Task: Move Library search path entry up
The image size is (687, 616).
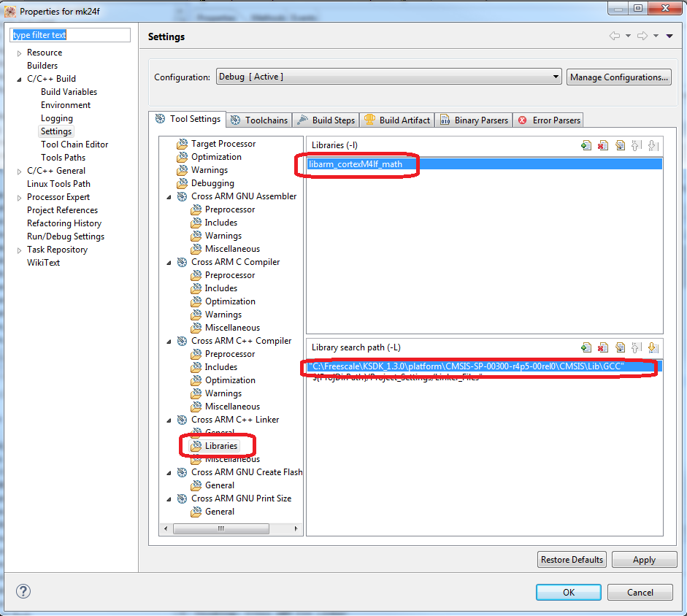Action: tap(636, 348)
